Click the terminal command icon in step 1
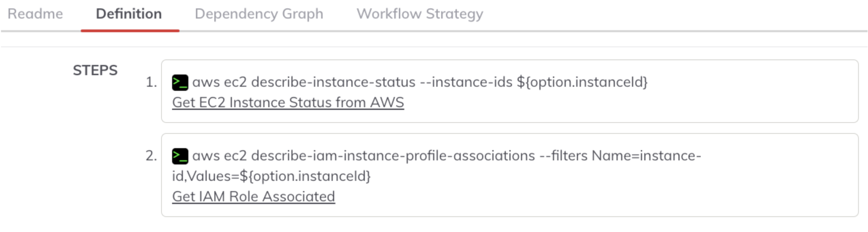 tap(180, 83)
